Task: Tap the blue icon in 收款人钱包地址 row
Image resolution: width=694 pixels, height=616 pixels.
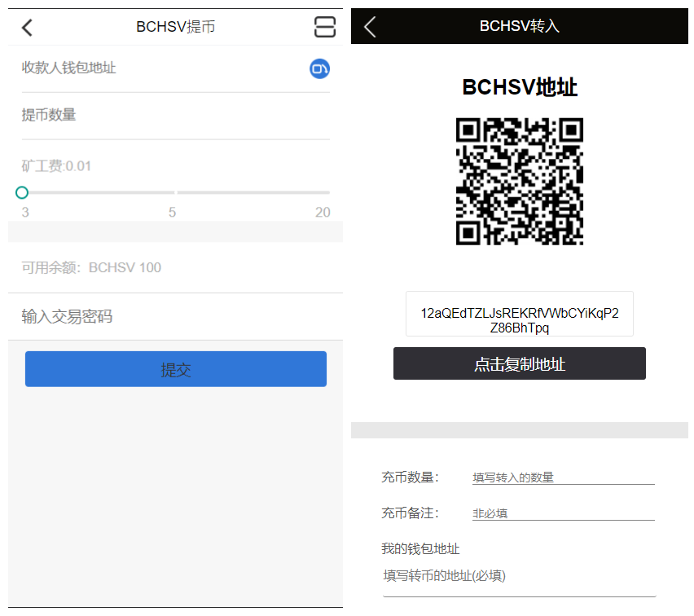Action: (319, 69)
